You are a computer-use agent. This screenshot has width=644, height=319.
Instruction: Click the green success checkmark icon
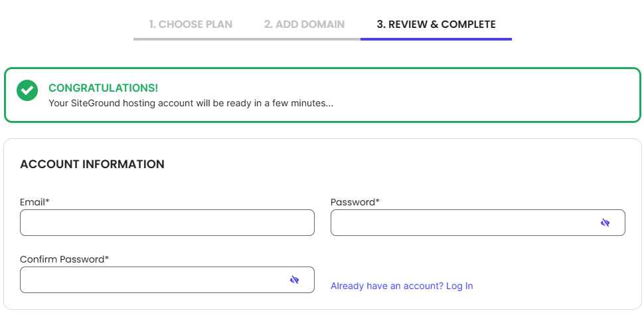pyautogui.click(x=27, y=90)
